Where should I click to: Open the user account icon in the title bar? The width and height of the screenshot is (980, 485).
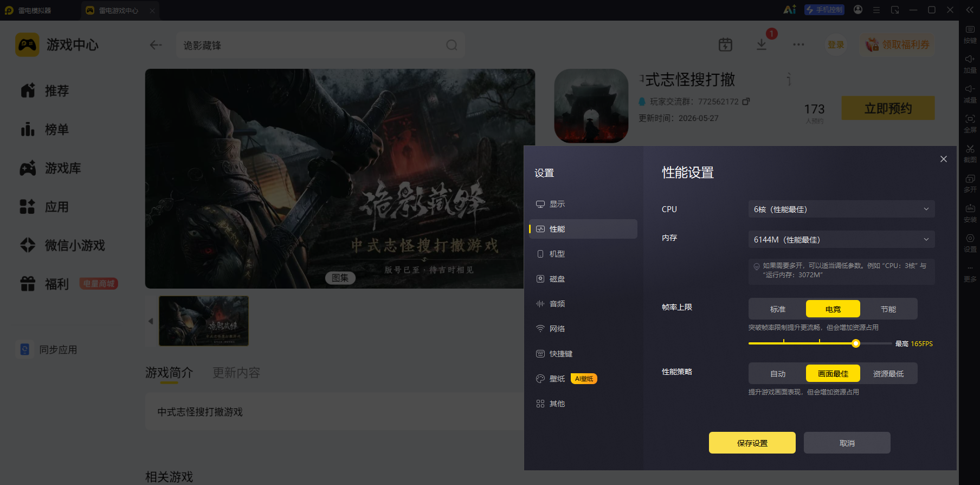(858, 10)
